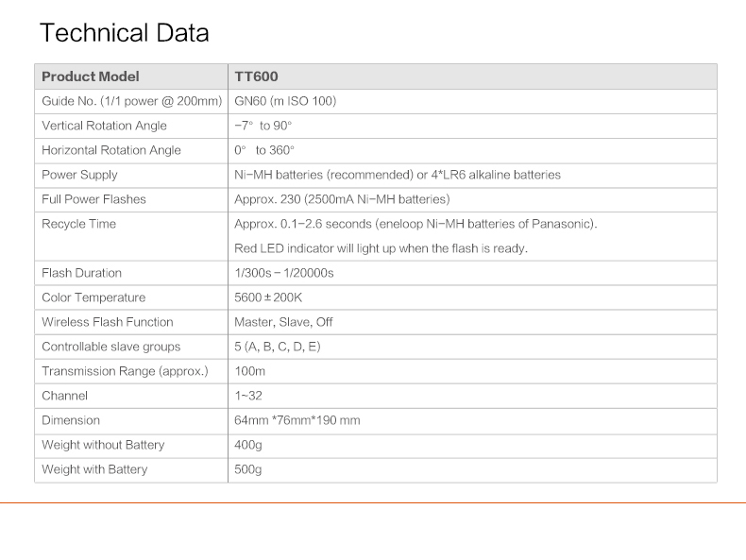
Task: Click the 5600 ± 200K color temperature value
Action: click(268, 297)
